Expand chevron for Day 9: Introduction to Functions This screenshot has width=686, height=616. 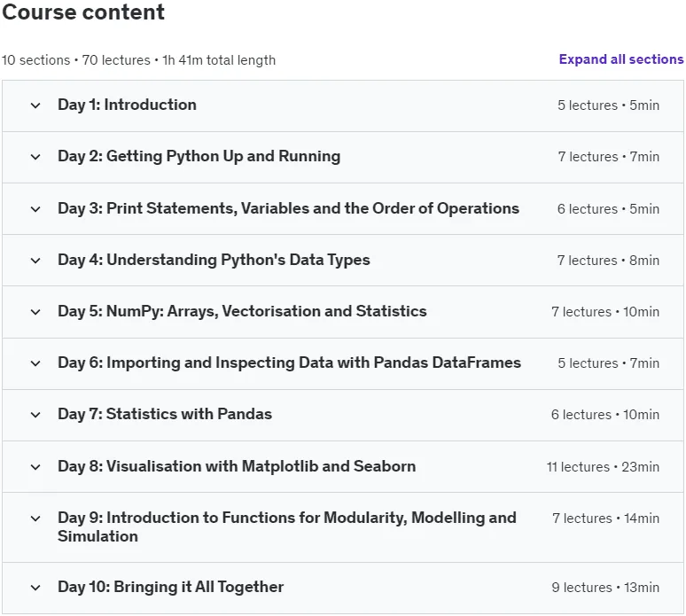click(x=35, y=519)
